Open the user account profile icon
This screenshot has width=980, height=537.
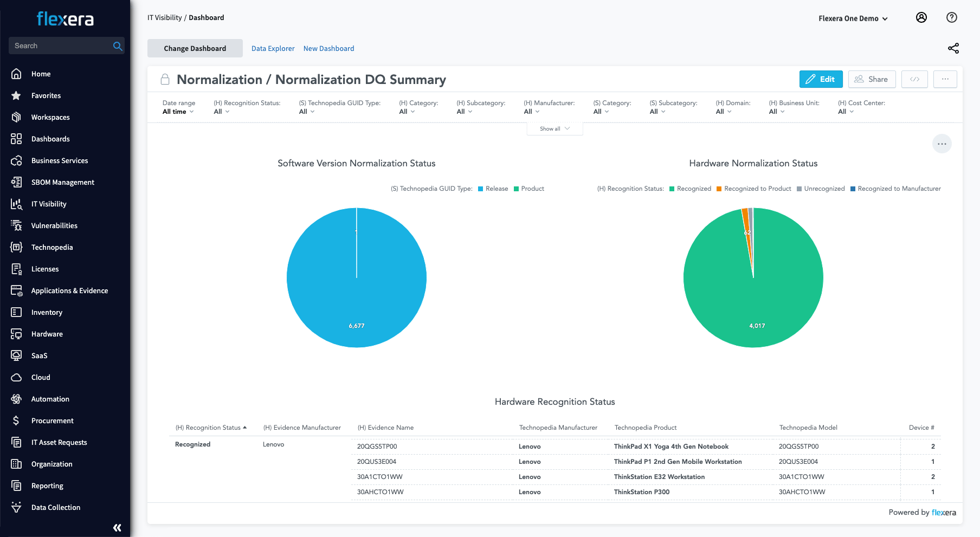click(921, 18)
